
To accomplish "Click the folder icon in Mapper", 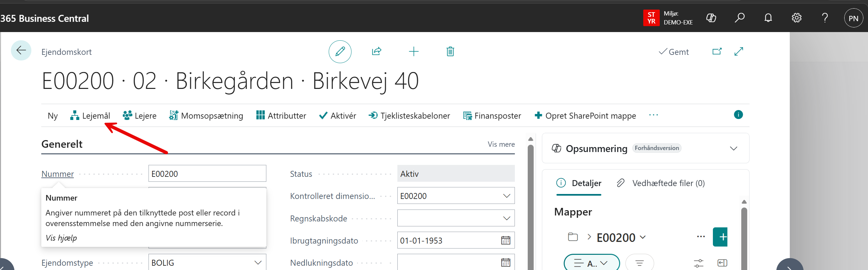I will coord(573,237).
